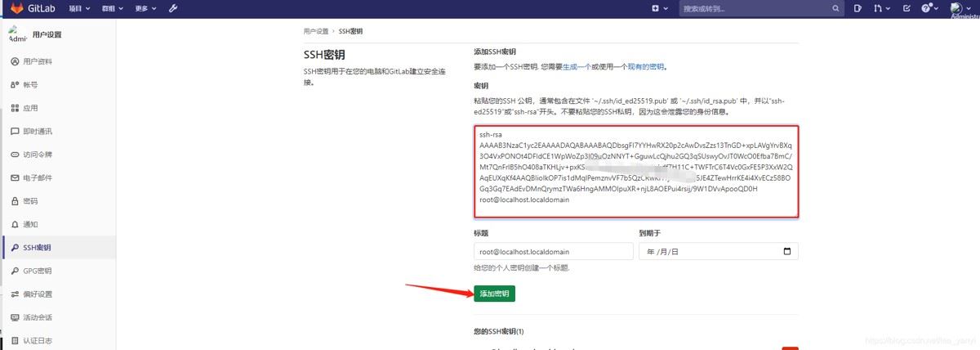
Task: Click into the ssh-rsa key textarea
Action: click(636, 171)
